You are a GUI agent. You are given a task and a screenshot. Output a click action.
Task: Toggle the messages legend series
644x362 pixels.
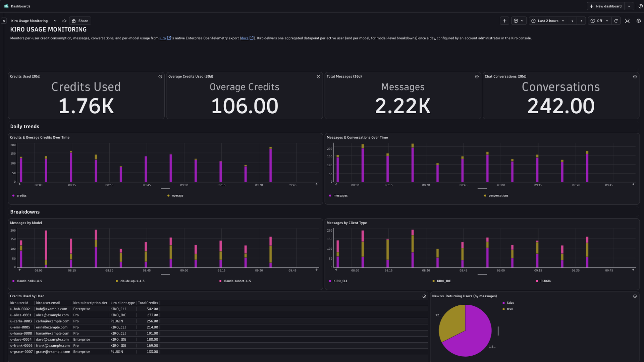pyautogui.click(x=338, y=196)
